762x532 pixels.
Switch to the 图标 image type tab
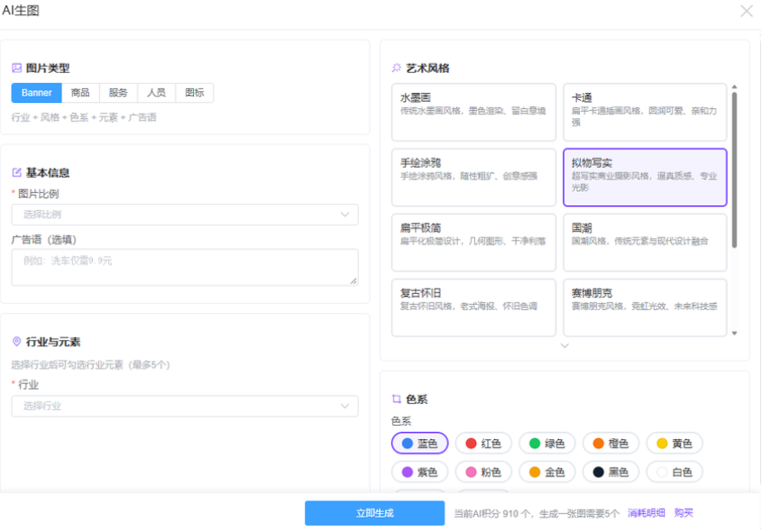pyautogui.click(x=195, y=93)
